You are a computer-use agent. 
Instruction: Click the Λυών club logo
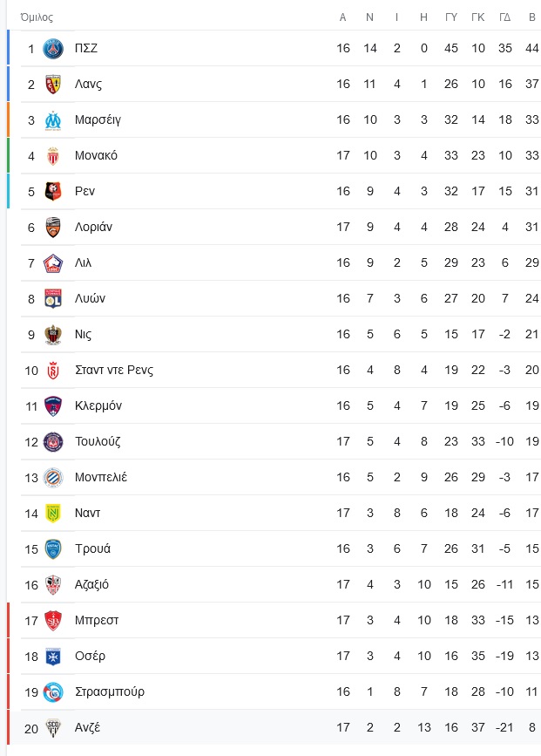[53, 298]
